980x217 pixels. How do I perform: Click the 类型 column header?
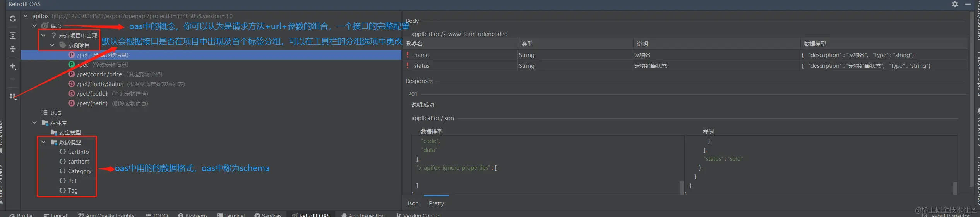(x=576, y=44)
